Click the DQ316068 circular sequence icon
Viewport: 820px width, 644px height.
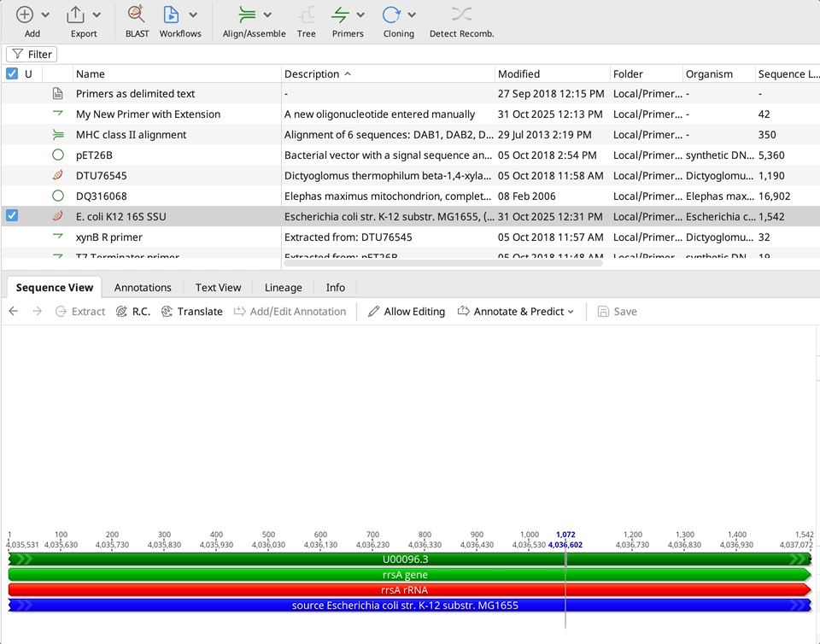(x=58, y=196)
